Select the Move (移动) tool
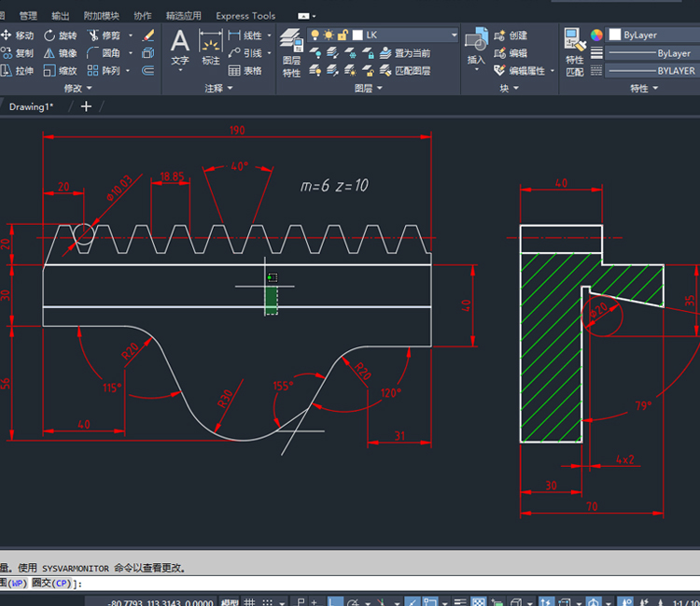The height and width of the screenshot is (606, 700). coord(17,35)
